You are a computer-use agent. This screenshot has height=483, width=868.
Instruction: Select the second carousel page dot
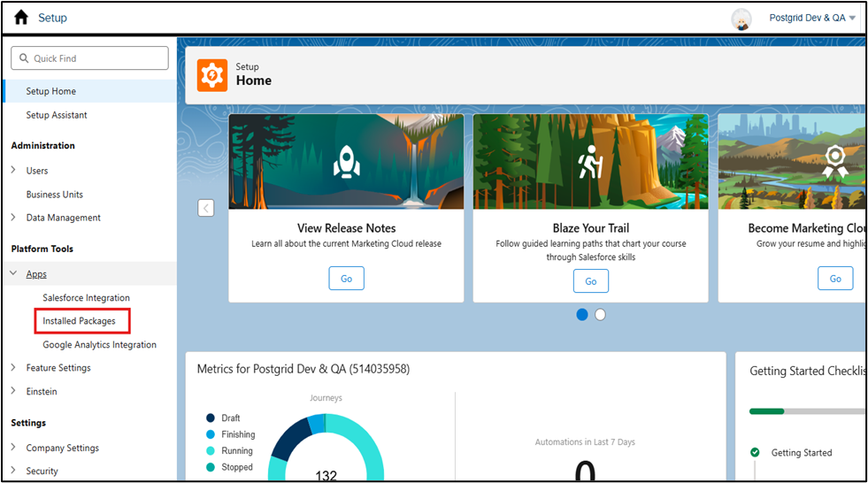(600, 314)
